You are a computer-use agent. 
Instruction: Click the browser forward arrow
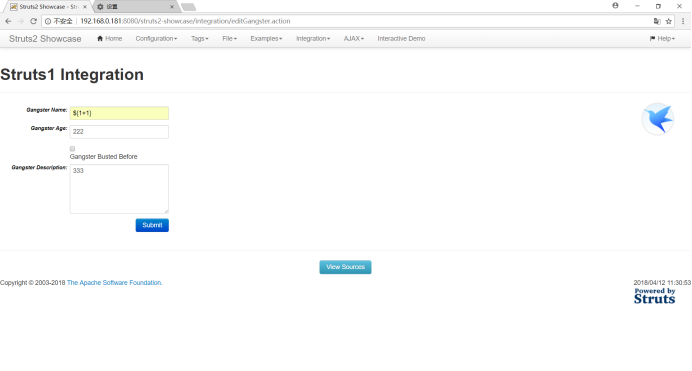click(20, 21)
